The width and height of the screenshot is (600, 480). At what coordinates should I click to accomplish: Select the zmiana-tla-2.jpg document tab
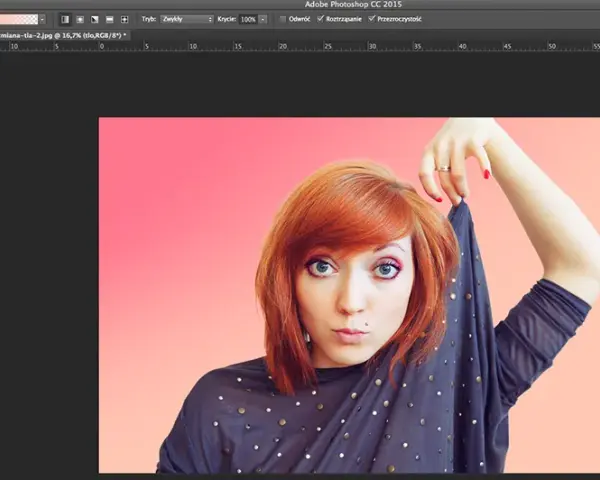tap(64, 36)
